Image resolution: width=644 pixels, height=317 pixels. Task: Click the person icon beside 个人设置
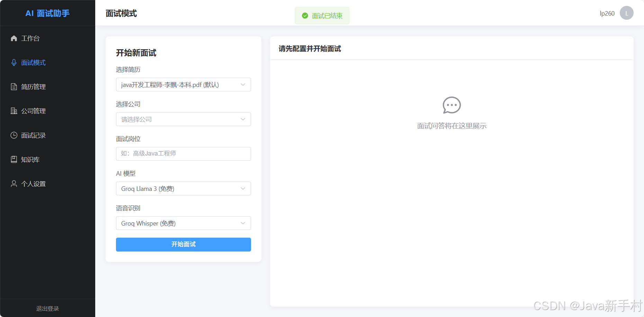[x=14, y=184]
